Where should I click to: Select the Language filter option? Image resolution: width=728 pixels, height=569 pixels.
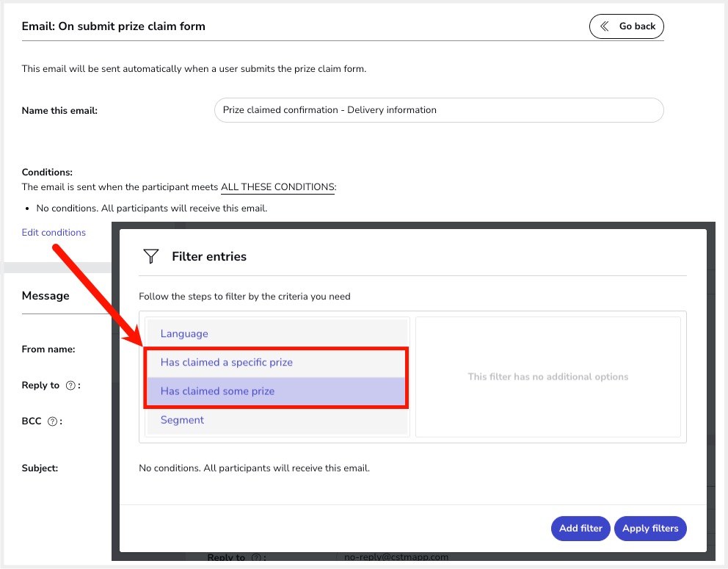pos(184,333)
